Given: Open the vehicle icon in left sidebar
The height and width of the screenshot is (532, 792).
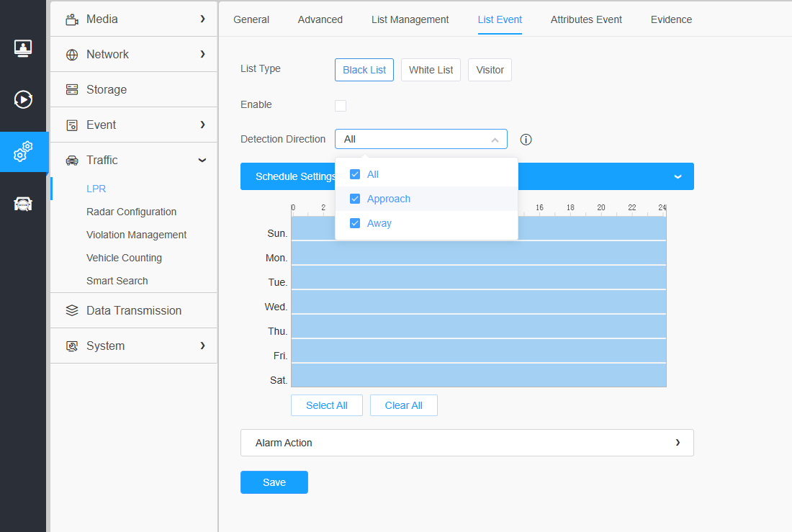Looking at the screenshot, I should pos(23,204).
